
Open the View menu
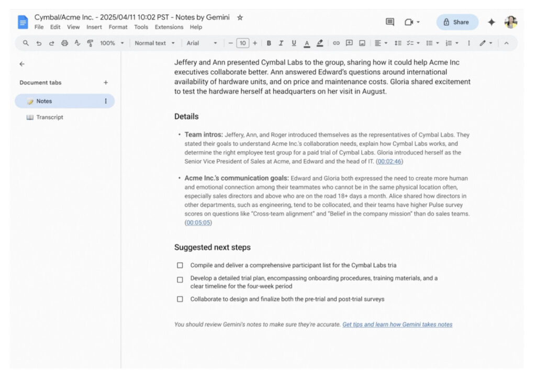pos(73,27)
